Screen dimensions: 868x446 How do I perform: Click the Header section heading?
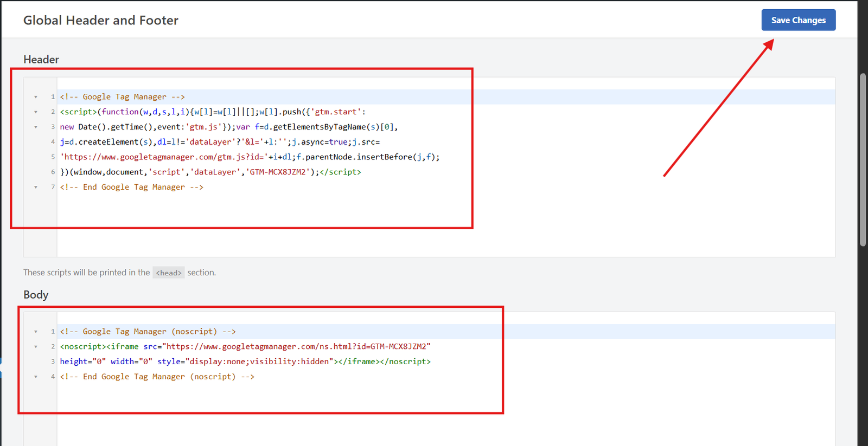(41, 60)
